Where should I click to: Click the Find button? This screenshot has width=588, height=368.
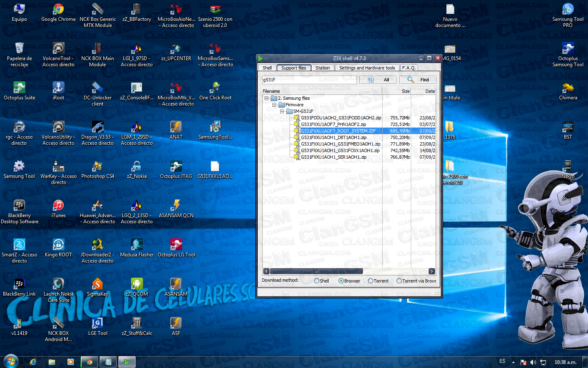[x=418, y=80]
